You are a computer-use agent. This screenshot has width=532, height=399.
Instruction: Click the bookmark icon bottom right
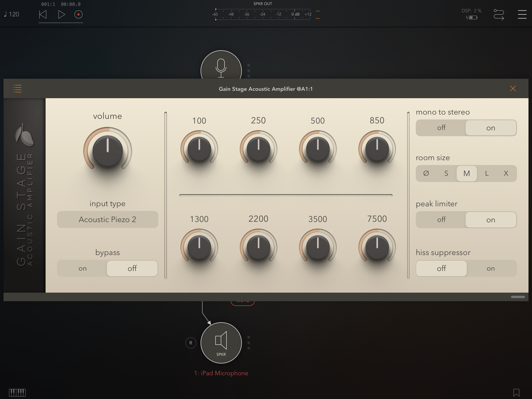516,393
